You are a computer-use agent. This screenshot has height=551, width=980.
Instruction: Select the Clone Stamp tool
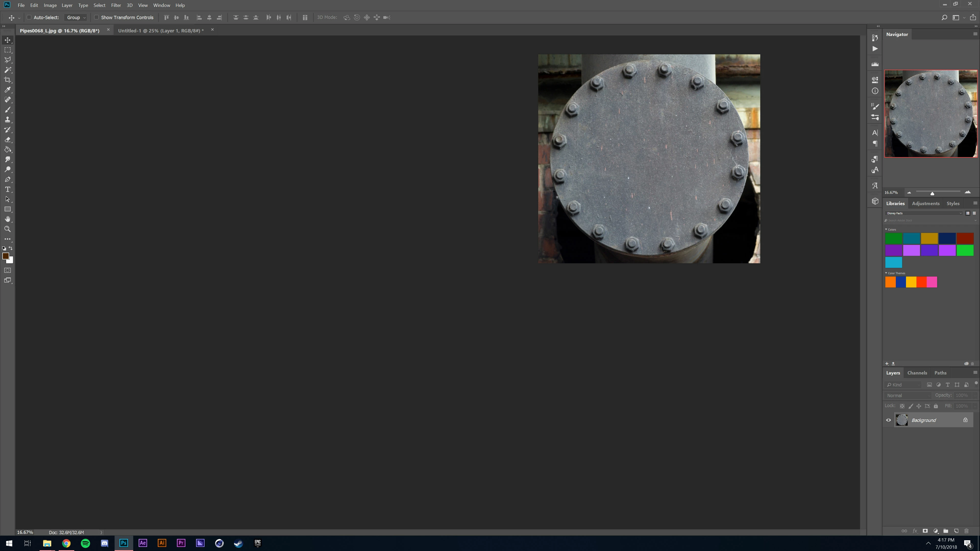coord(8,120)
